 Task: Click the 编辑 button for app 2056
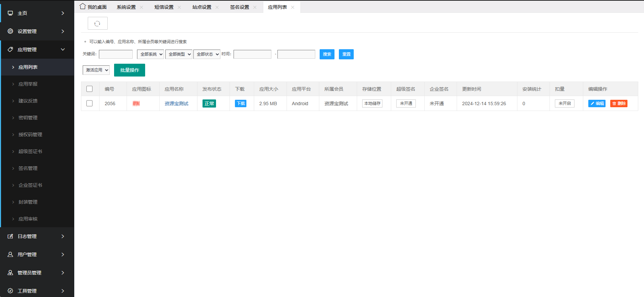[x=597, y=103]
